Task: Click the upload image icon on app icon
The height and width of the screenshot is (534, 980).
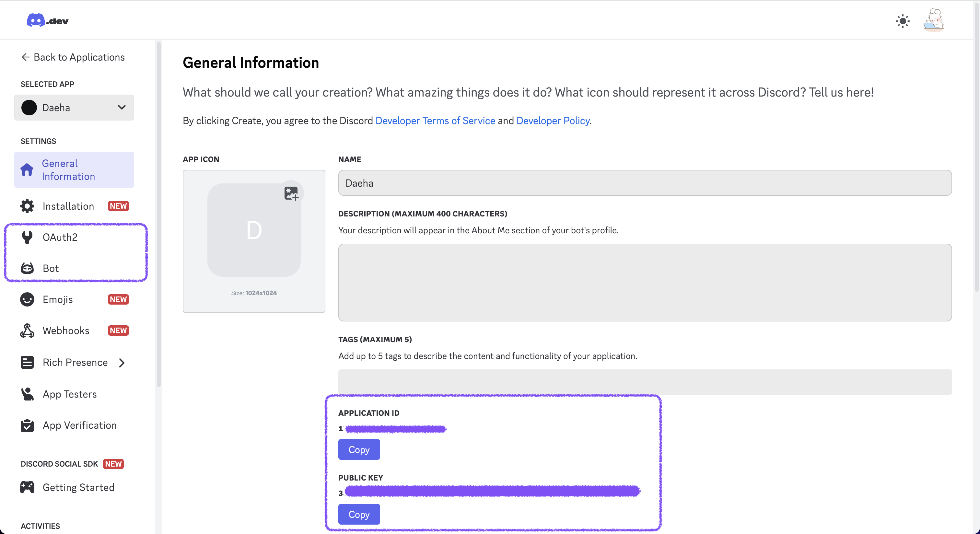Action: 291,193
